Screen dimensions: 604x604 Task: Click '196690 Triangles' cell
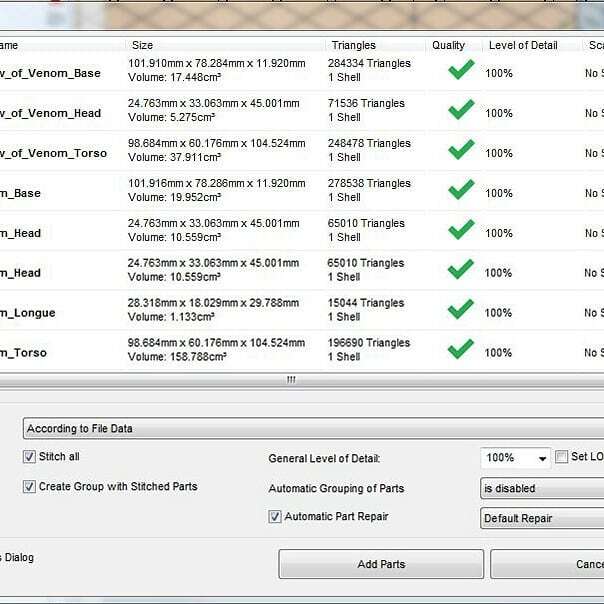tap(369, 343)
